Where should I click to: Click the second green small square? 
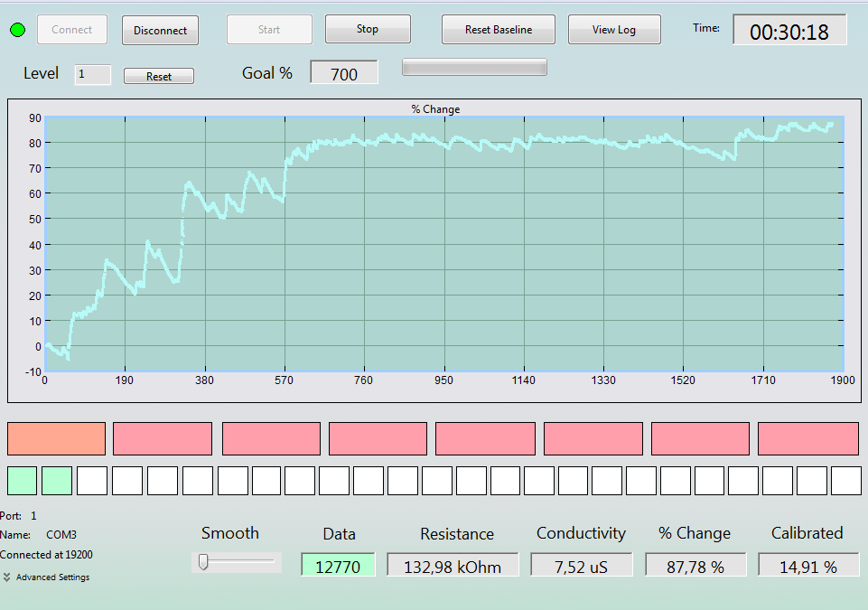57,481
